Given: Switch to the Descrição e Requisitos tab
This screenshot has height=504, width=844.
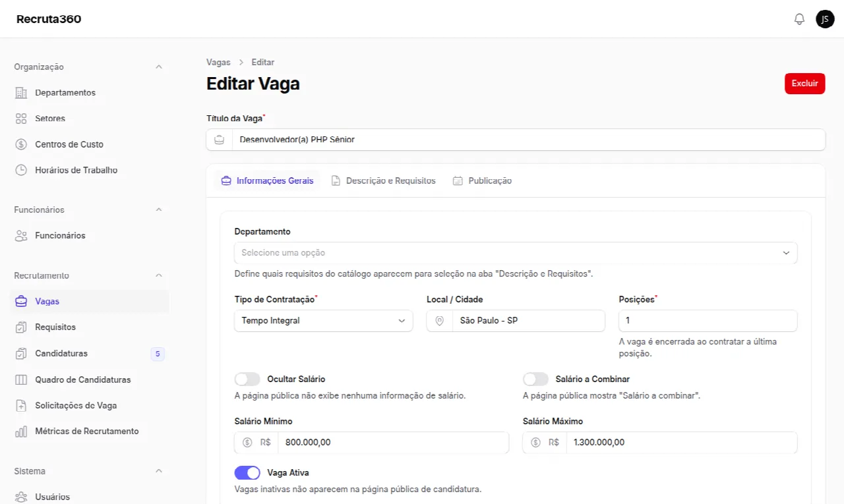Looking at the screenshot, I should pos(383,181).
